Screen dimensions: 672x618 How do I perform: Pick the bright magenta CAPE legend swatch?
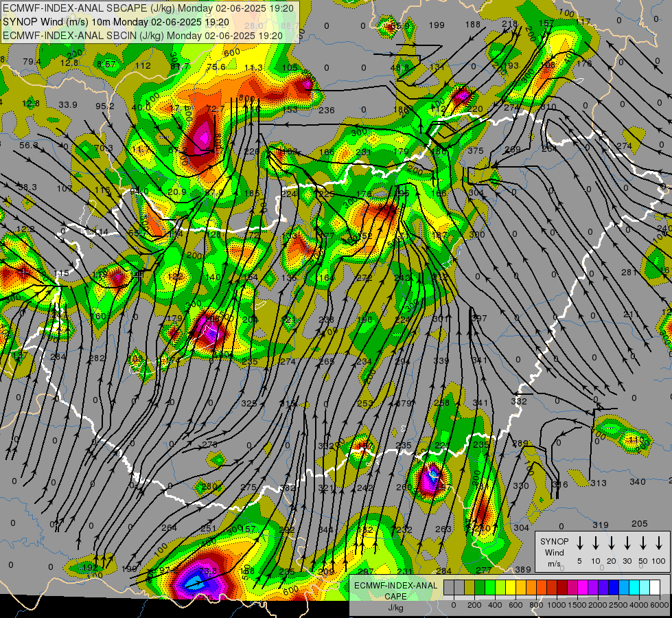pyautogui.click(x=583, y=587)
